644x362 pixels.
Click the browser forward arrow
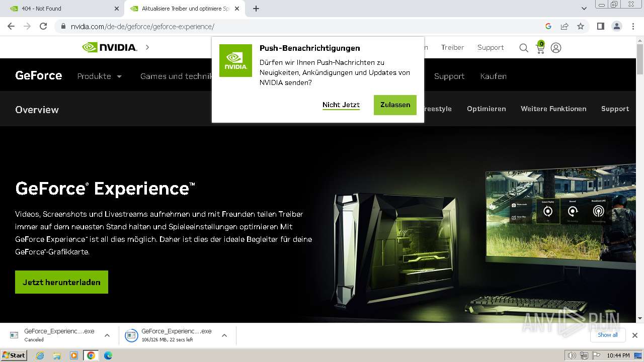[x=27, y=26]
